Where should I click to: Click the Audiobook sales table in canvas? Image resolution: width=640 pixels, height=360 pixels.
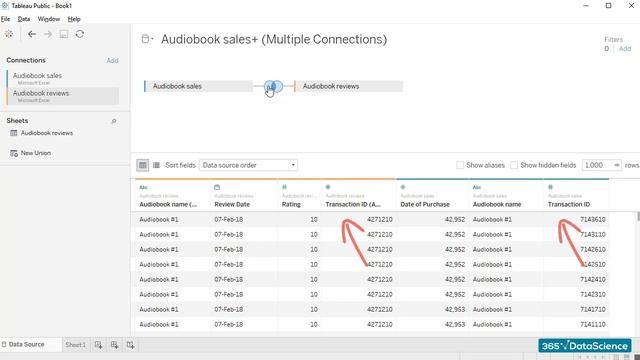click(198, 86)
